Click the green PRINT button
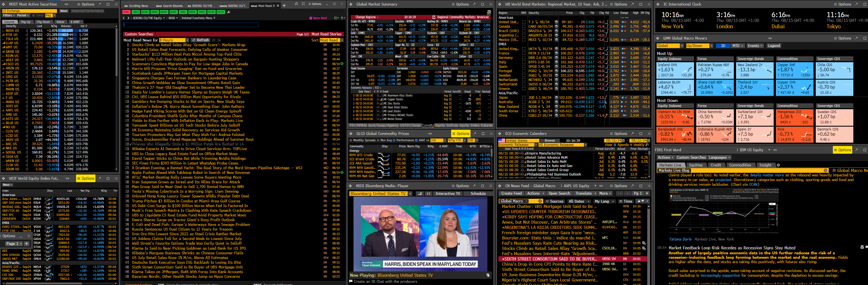Viewport: 868px width, 285px height. point(202,12)
